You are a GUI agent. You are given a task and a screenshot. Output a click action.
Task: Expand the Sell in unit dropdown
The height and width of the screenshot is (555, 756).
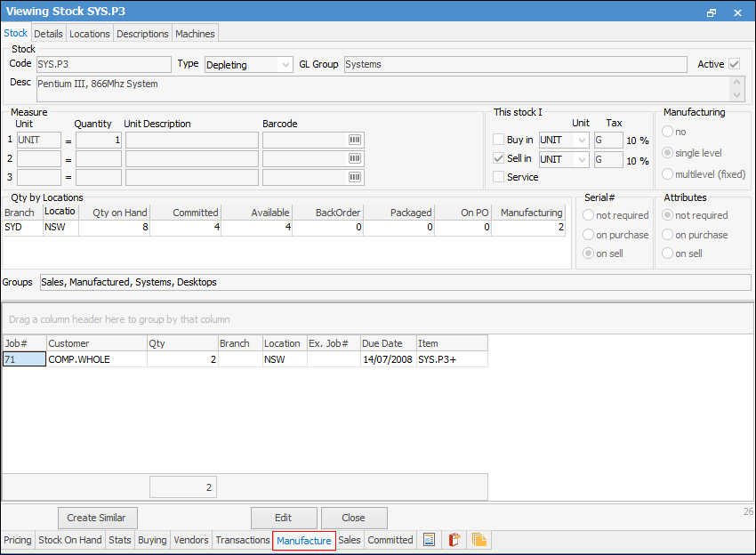[582, 159]
